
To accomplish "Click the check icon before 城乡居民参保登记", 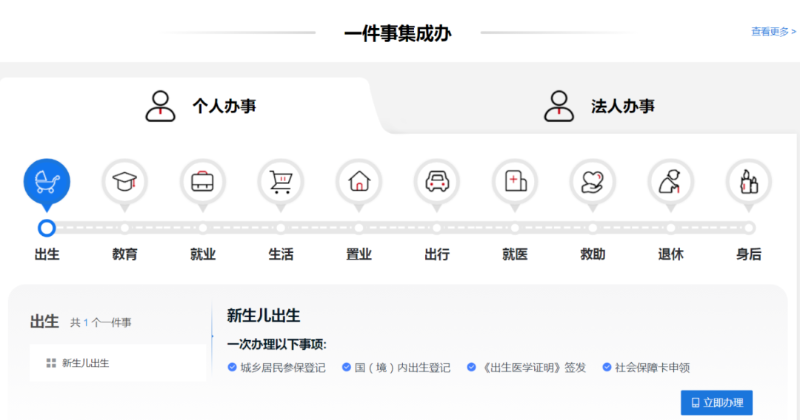I will click(232, 367).
